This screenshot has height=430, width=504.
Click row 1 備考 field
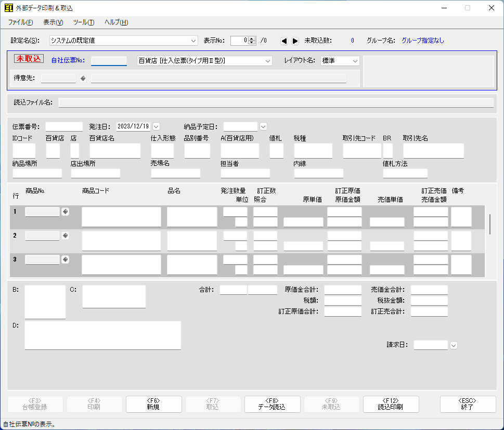(461, 217)
